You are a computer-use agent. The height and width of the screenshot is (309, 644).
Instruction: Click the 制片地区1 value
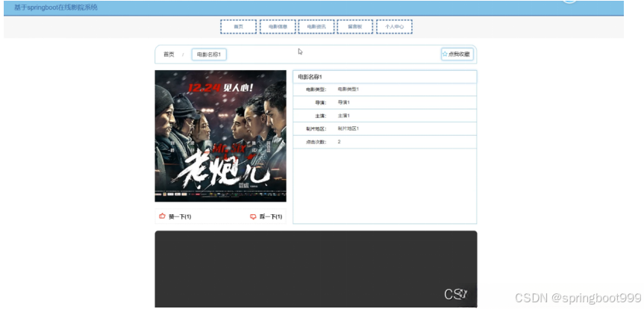[348, 128]
